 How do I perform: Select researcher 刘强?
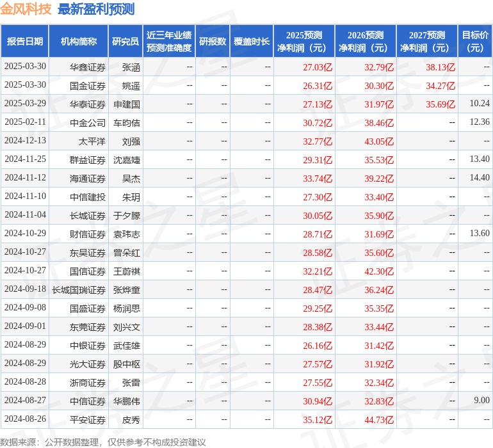pos(131,141)
